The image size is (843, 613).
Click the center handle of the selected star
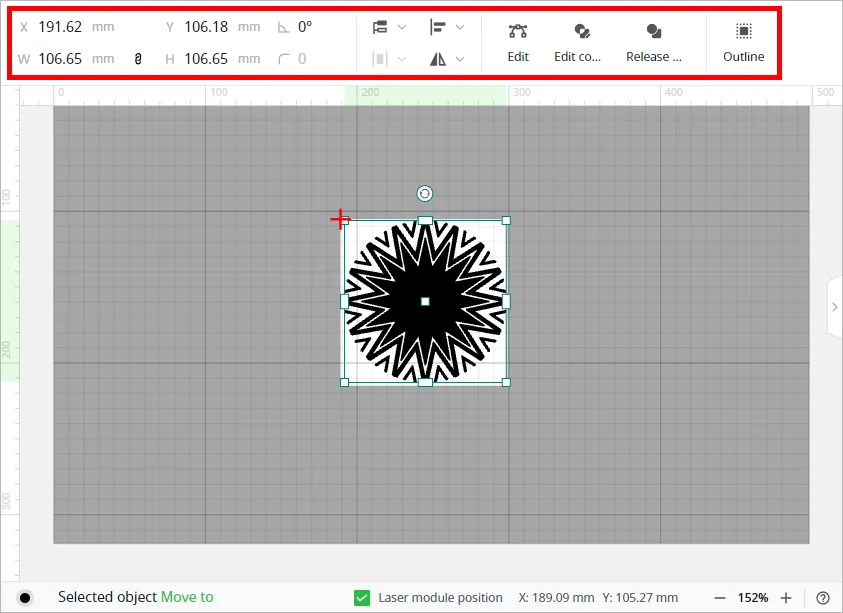click(425, 302)
